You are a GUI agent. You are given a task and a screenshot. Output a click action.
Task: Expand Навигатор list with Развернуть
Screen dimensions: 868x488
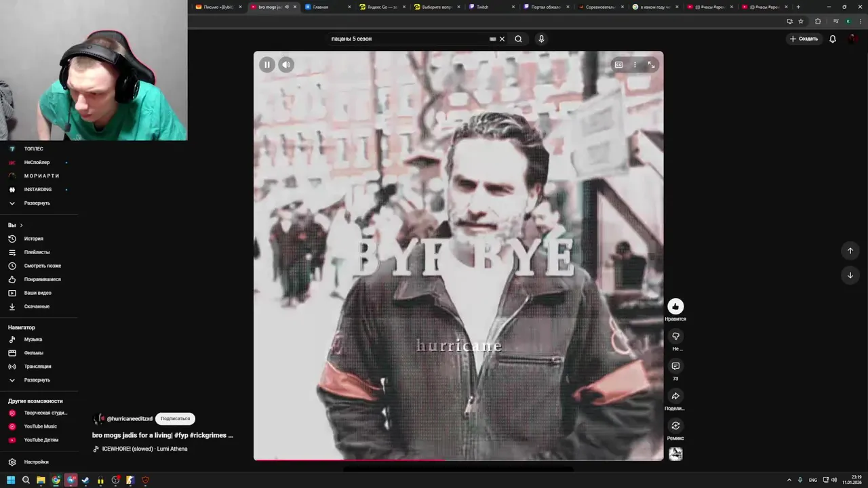(39, 380)
